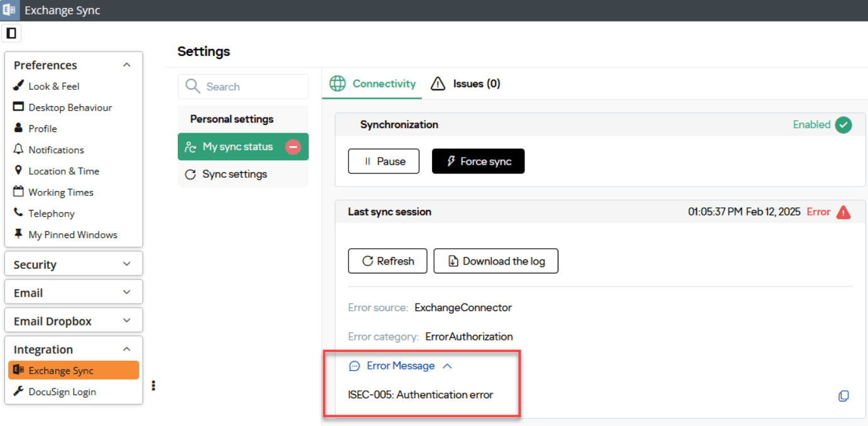The image size is (868, 426).
Task: Click the copy error message icon
Action: click(844, 396)
